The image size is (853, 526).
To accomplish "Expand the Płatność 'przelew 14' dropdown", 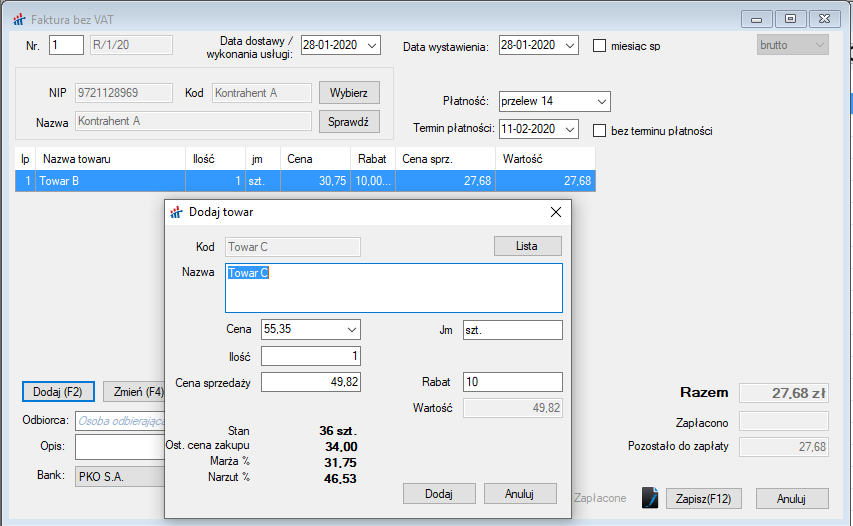I will tap(601, 101).
